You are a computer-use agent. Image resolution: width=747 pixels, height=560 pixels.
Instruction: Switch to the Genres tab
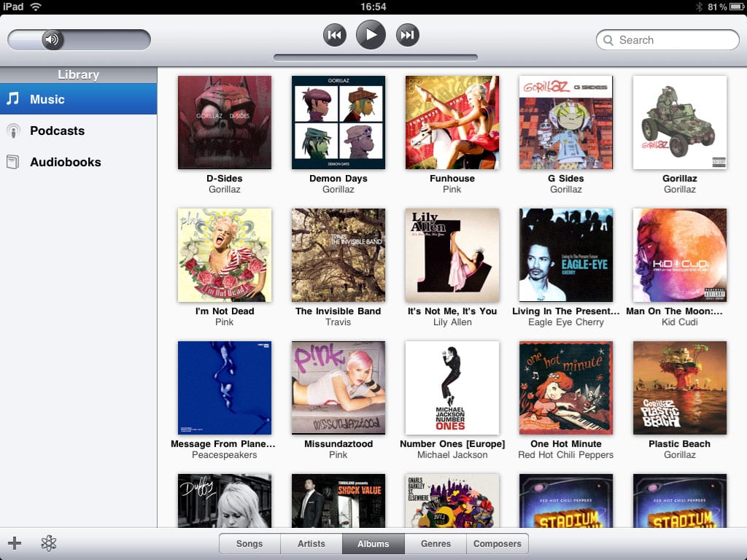[x=436, y=544]
